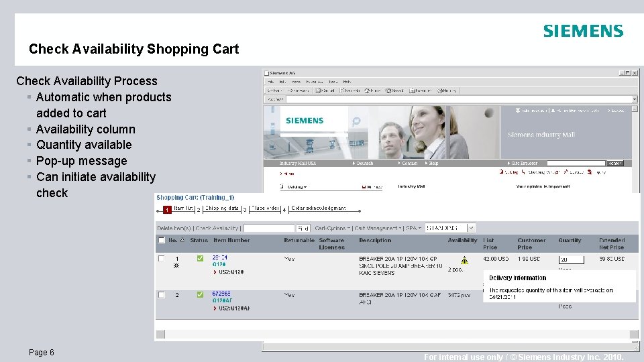
Task: Click the Item Number column header
Action: point(231,240)
